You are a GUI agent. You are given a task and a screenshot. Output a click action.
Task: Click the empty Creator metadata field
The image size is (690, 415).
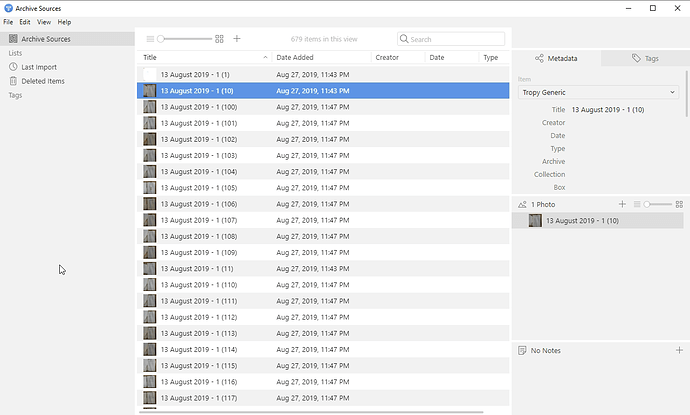(625, 123)
